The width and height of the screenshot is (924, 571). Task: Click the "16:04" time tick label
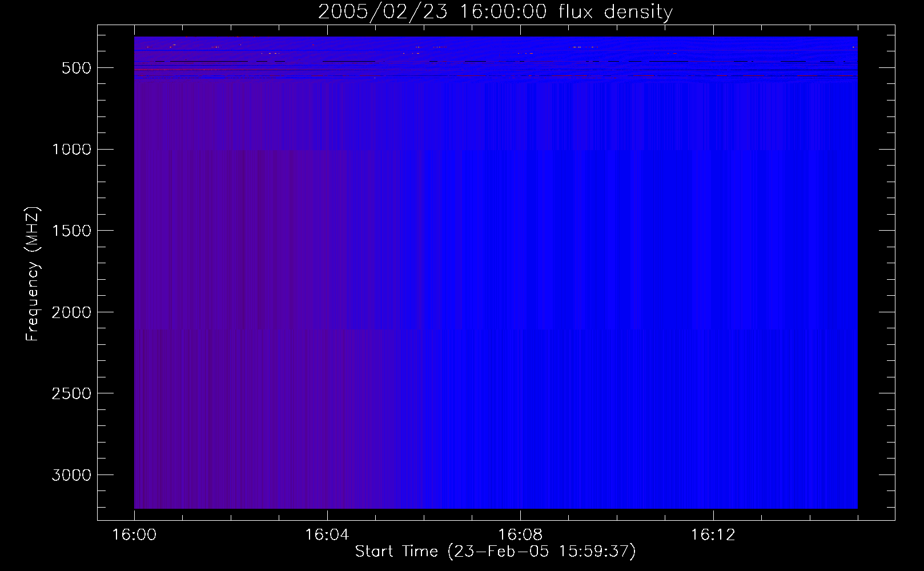tap(327, 535)
